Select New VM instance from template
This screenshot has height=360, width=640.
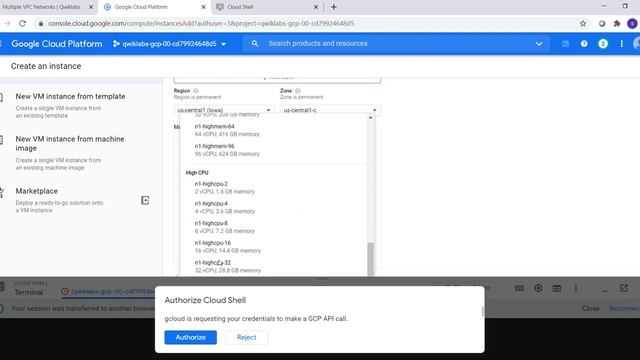pyautogui.click(x=70, y=105)
